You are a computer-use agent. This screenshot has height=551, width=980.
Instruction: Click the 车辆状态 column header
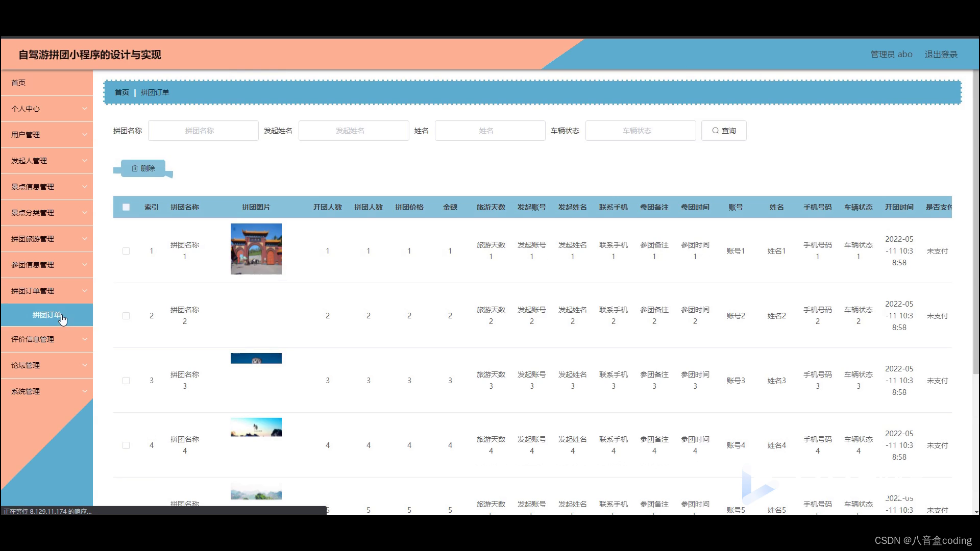coord(859,207)
